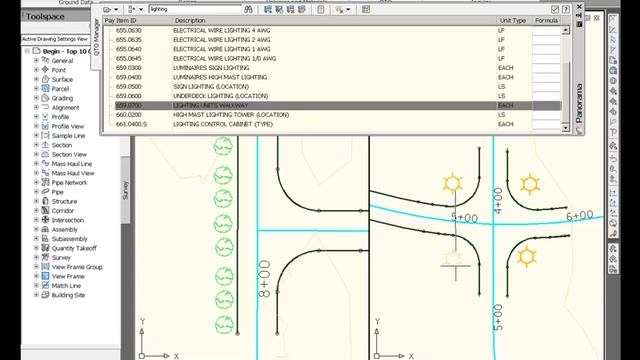Click the binoculars filter icon
The image size is (640, 360).
[248, 9]
